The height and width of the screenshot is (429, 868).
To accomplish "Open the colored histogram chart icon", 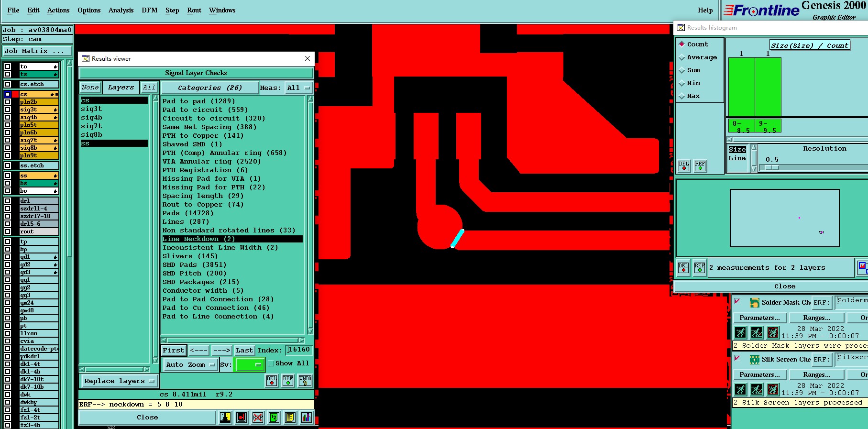I will pyautogui.click(x=307, y=418).
